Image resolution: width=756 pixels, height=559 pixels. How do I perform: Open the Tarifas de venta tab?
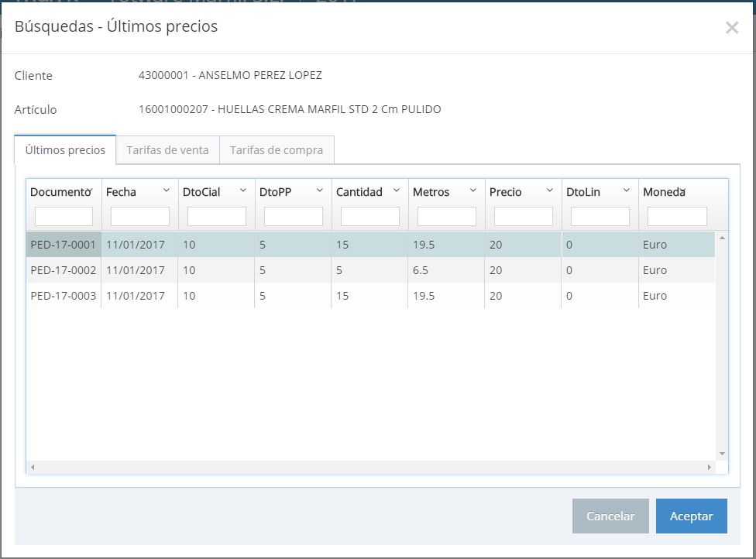point(168,150)
